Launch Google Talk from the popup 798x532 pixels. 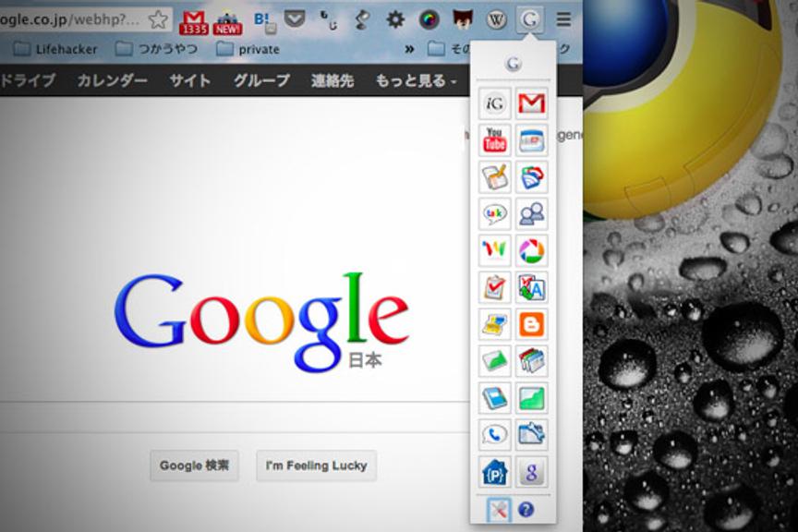[495, 214]
